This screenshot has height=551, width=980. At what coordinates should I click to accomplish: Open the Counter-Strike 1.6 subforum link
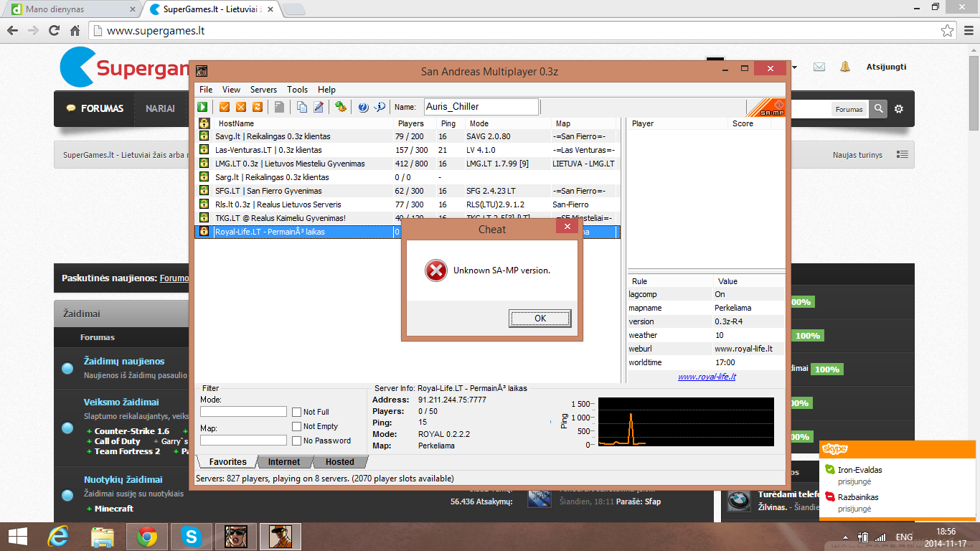point(132,431)
